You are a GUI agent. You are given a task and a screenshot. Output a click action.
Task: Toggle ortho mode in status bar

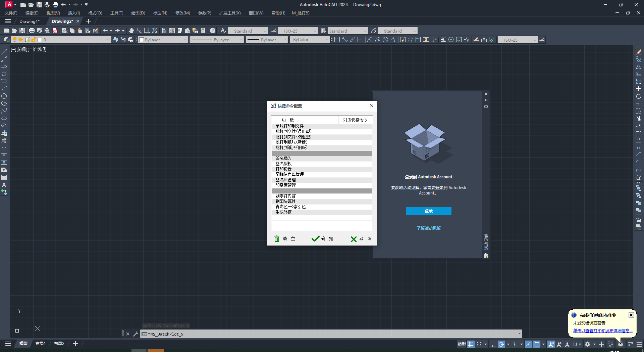(493, 344)
